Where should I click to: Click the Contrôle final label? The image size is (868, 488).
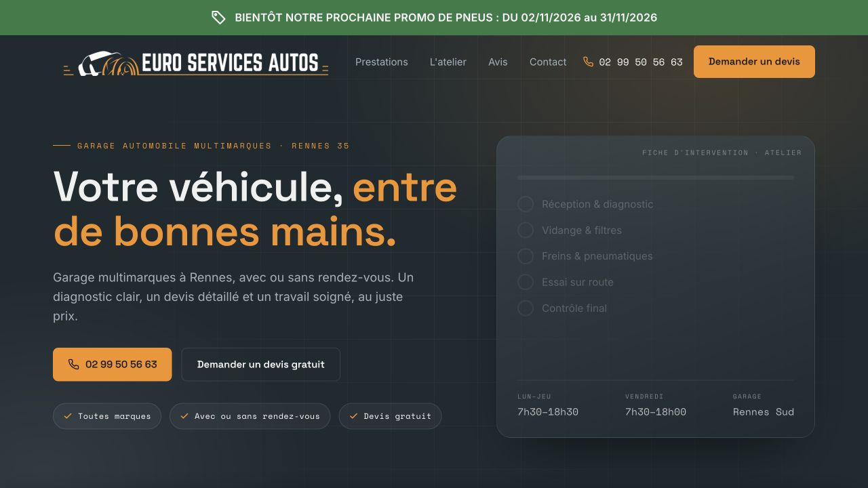click(574, 308)
